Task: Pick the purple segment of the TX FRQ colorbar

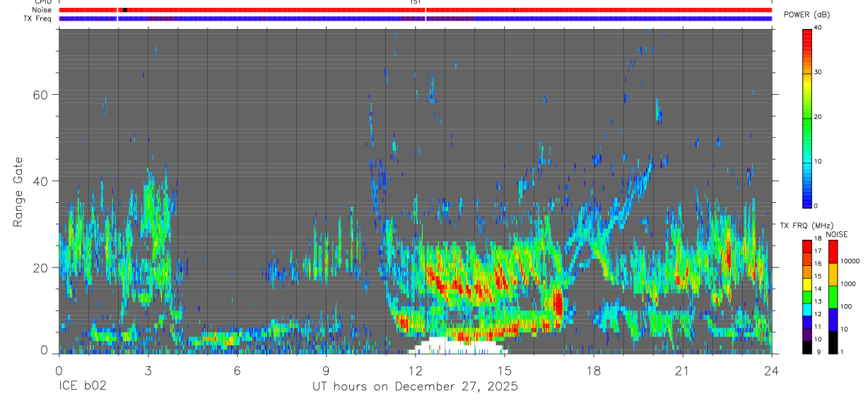Action: coord(807,335)
